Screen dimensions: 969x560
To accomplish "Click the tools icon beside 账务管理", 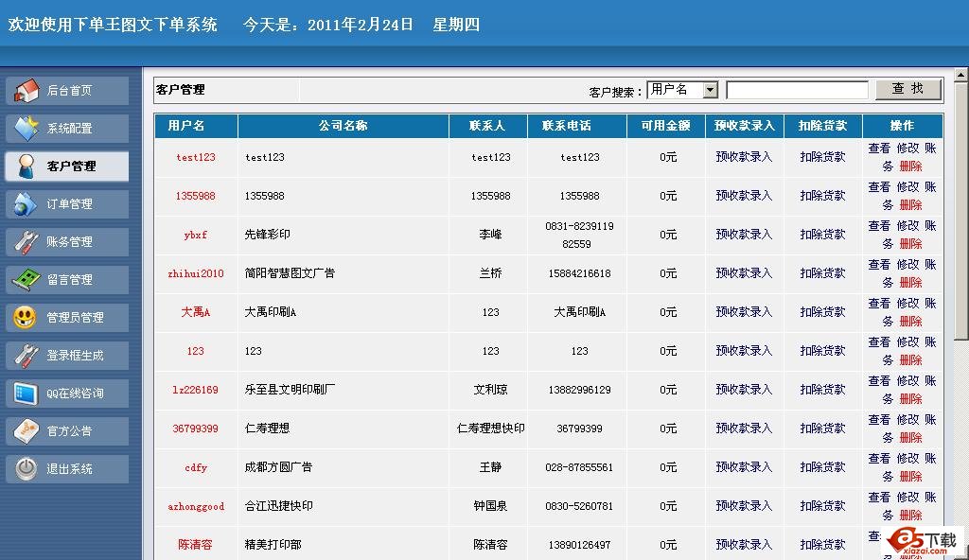I will pos(26,241).
